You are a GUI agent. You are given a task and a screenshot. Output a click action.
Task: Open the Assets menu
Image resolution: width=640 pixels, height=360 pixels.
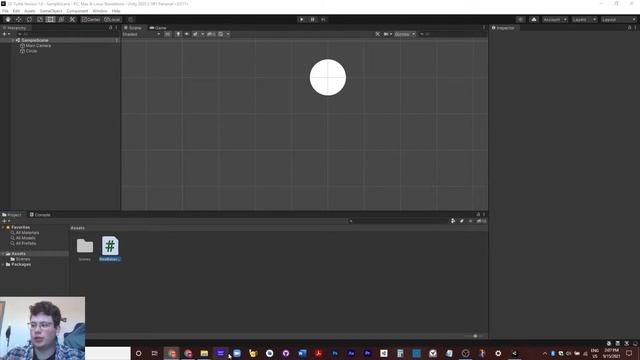[29, 11]
